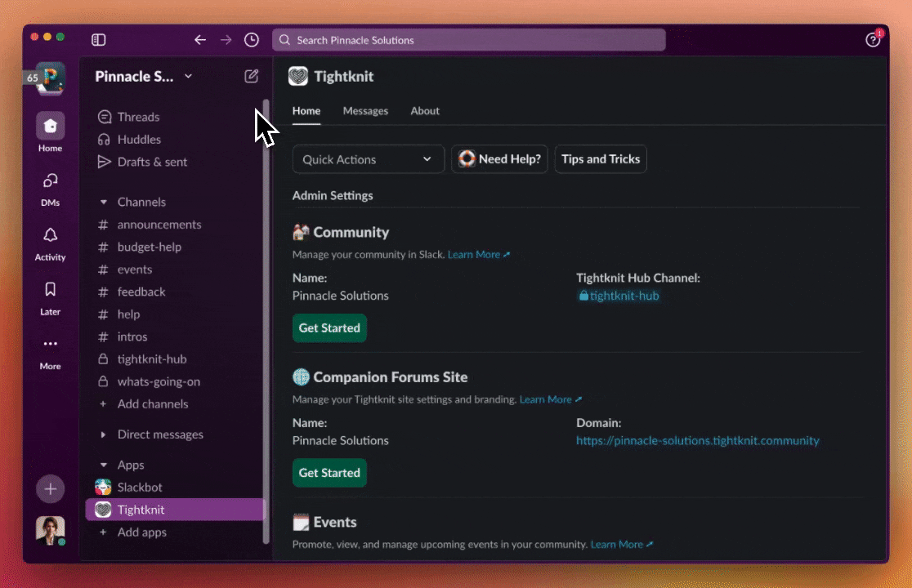Click Add channels
The width and height of the screenshot is (912, 588).
tap(152, 403)
